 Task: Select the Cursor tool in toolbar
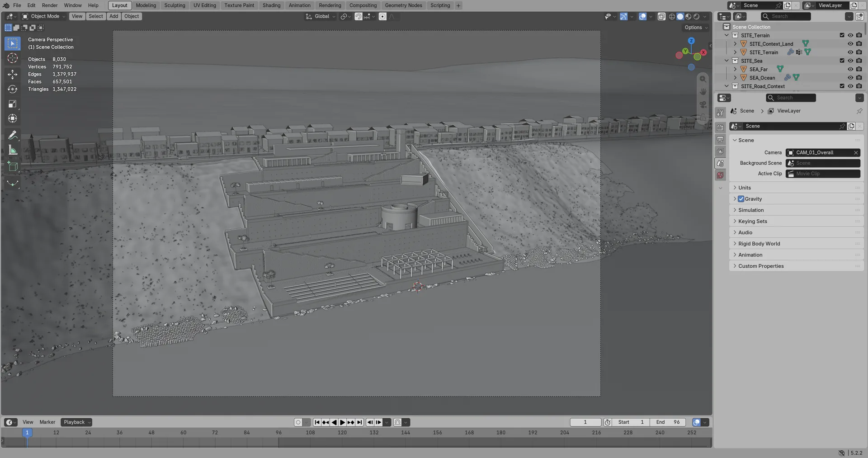13,58
